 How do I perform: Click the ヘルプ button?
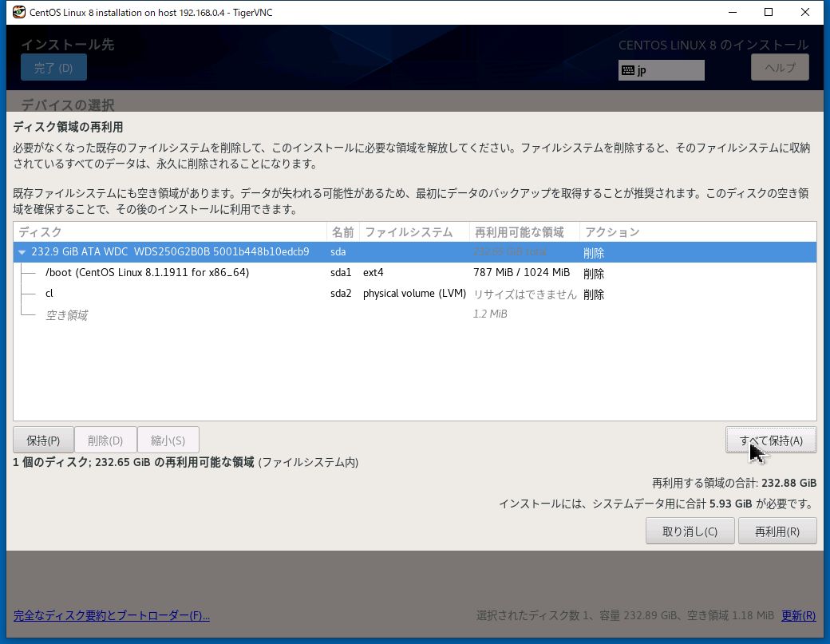click(780, 68)
